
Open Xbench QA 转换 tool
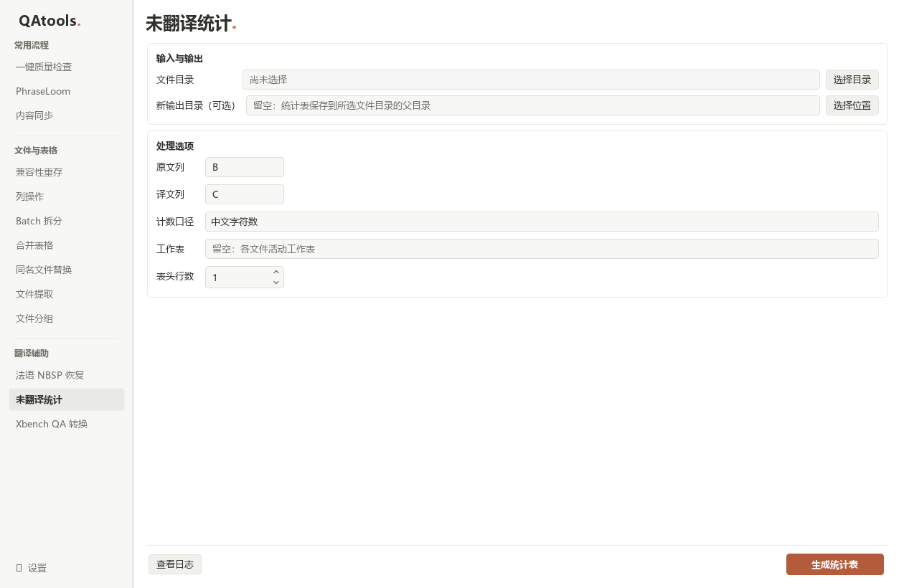click(x=67, y=424)
